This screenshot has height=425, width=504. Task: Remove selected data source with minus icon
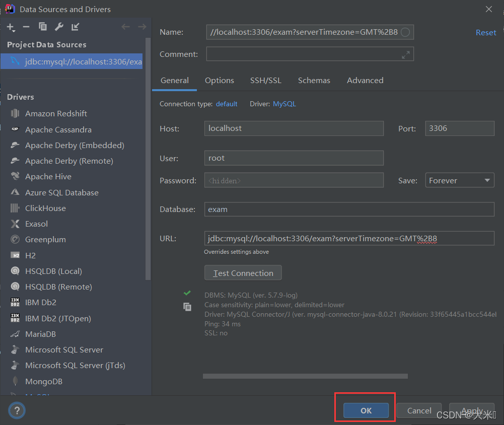tap(26, 27)
